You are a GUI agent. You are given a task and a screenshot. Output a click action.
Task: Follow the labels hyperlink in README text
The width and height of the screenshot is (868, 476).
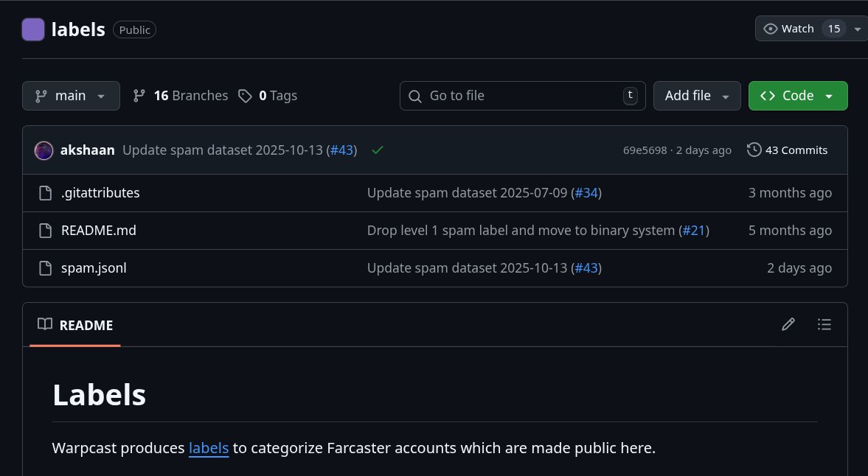click(209, 448)
